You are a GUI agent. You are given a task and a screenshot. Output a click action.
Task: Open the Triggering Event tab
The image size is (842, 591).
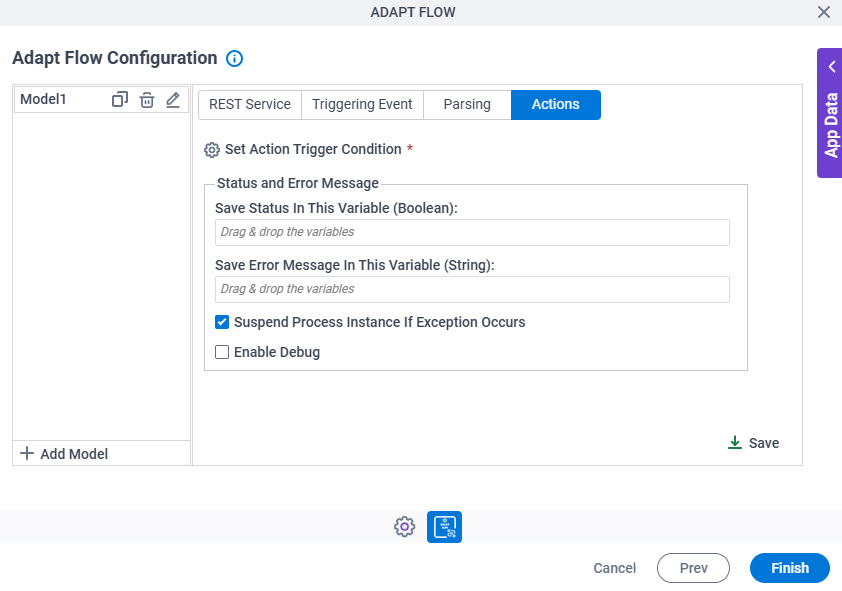(x=362, y=104)
